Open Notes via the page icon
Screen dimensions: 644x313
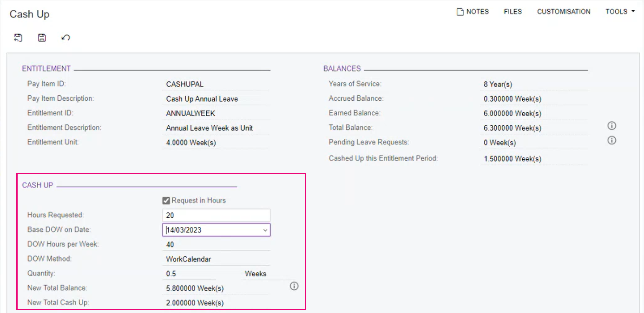click(460, 12)
